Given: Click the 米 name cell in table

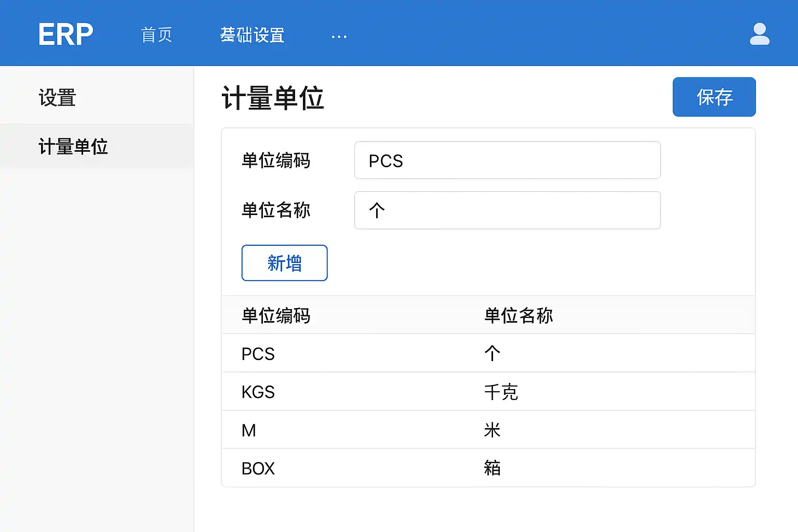Looking at the screenshot, I should click(x=492, y=430).
